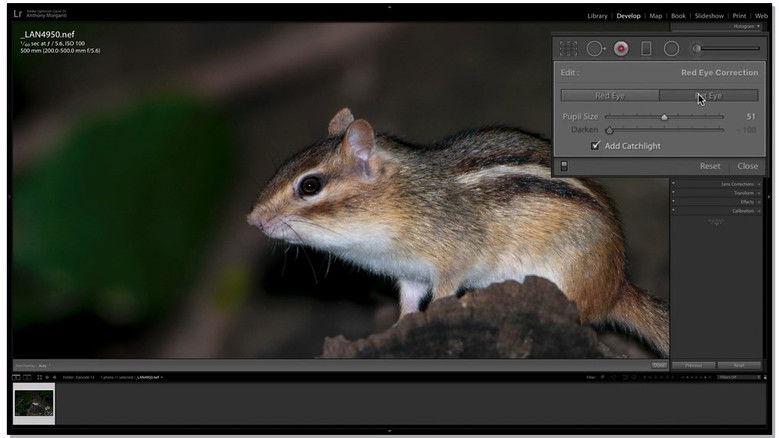This screenshot has height=438, width=779.
Task: Activate the Red Eye Correction tool
Action: [x=621, y=48]
